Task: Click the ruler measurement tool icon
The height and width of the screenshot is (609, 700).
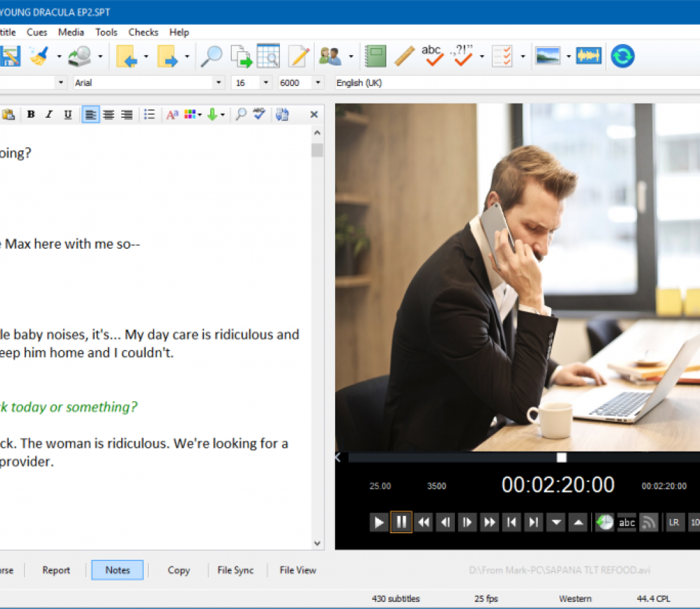Action: click(x=404, y=56)
